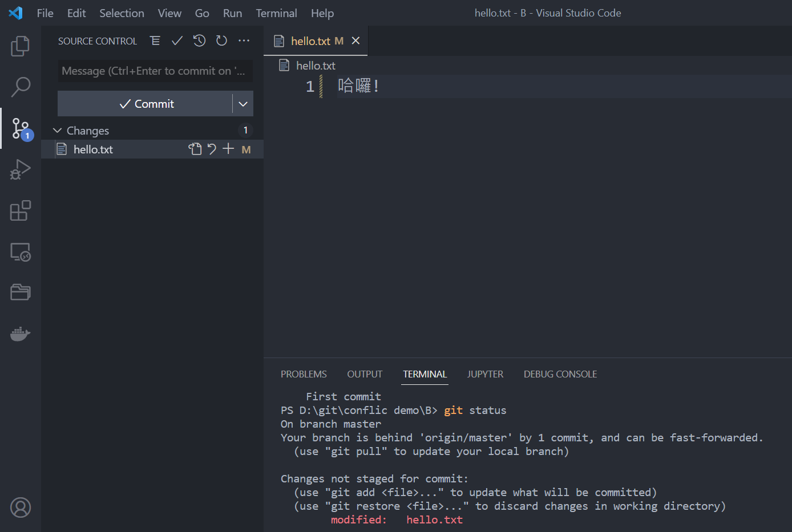Open the File menu

(x=45, y=13)
